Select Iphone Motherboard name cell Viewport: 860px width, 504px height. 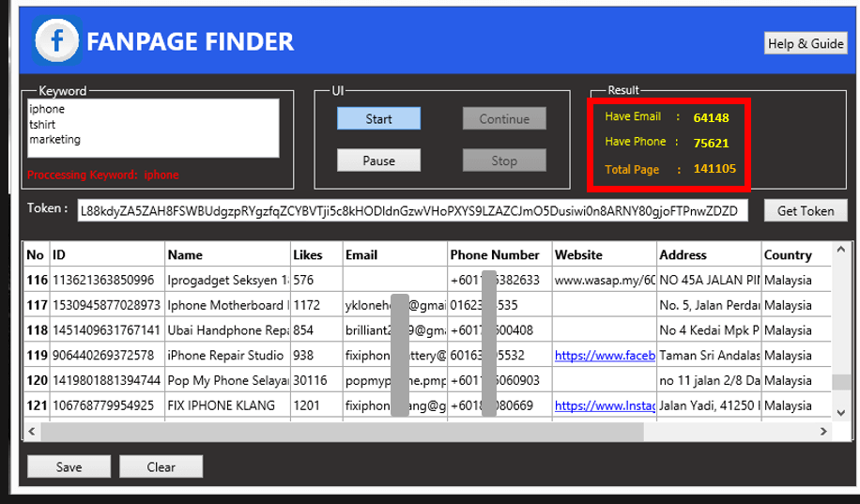[227, 305]
